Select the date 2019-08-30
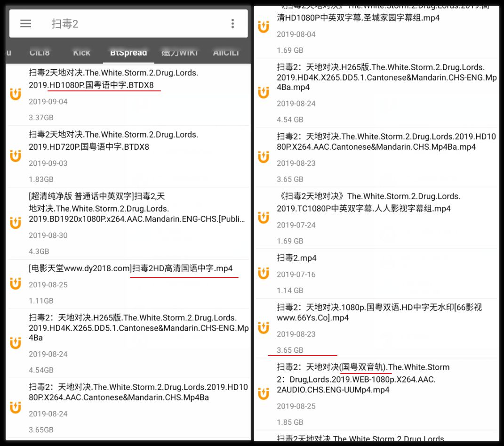 [48, 235]
